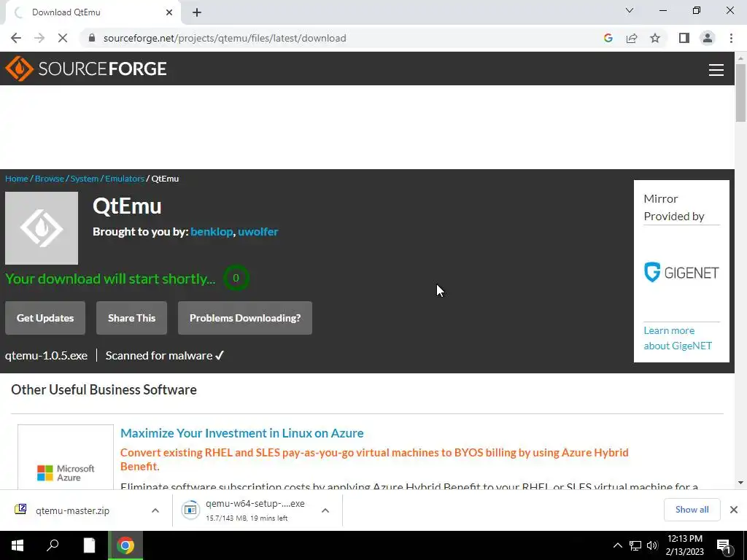Click the download countdown circle
This screenshot has width=747, height=560.
pos(236,278)
